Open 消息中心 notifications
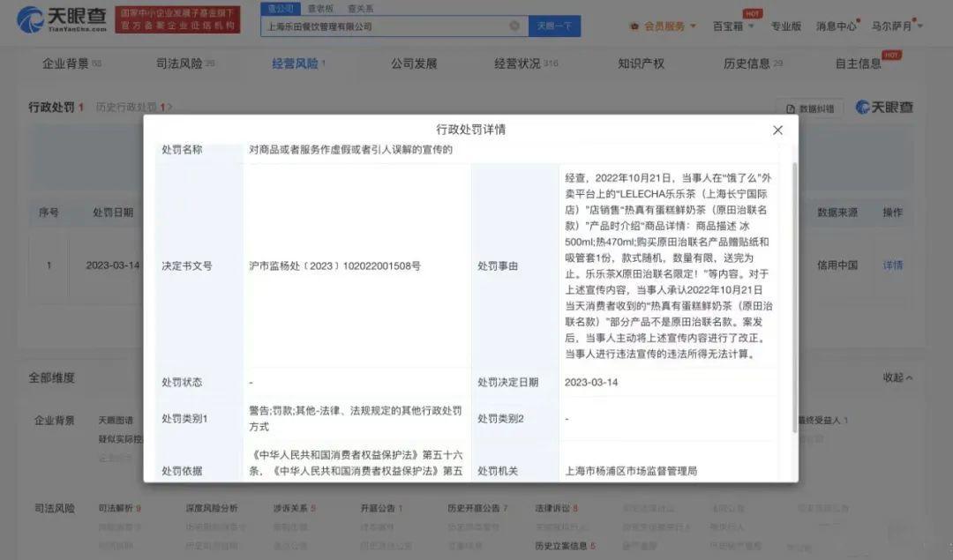 tap(837, 26)
